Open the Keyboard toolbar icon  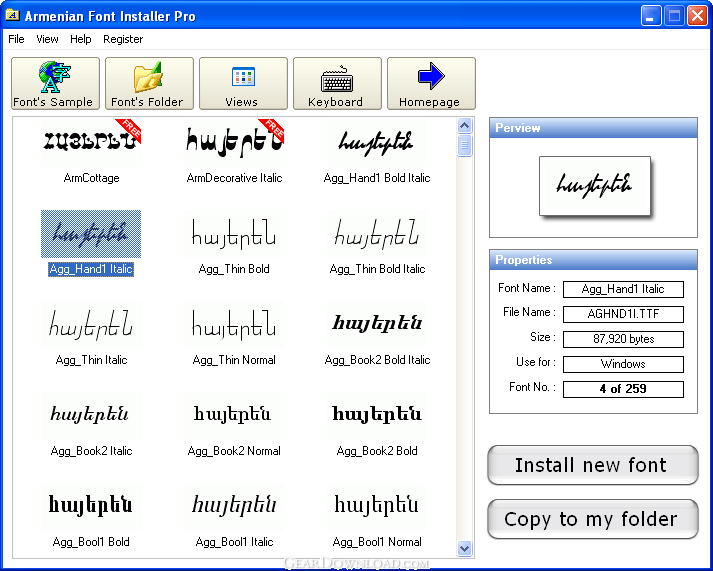tap(337, 80)
